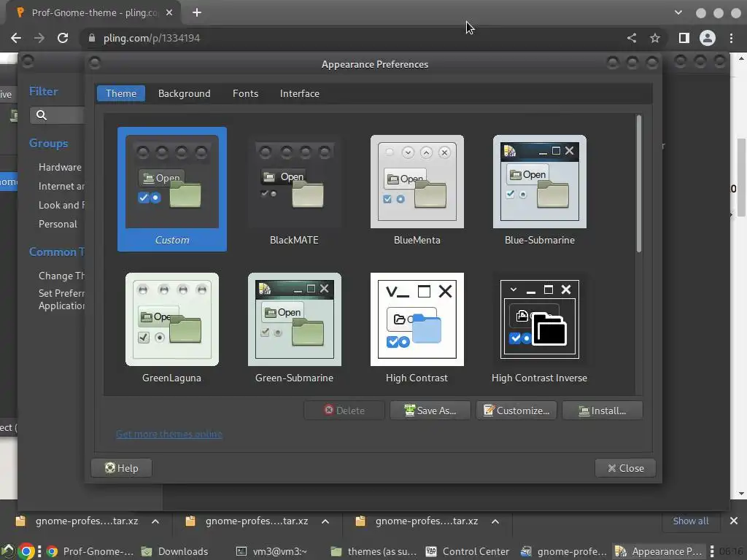This screenshot has height=560, width=747.
Task: Pick the High Contrast Inverse theme
Action: (x=539, y=327)
